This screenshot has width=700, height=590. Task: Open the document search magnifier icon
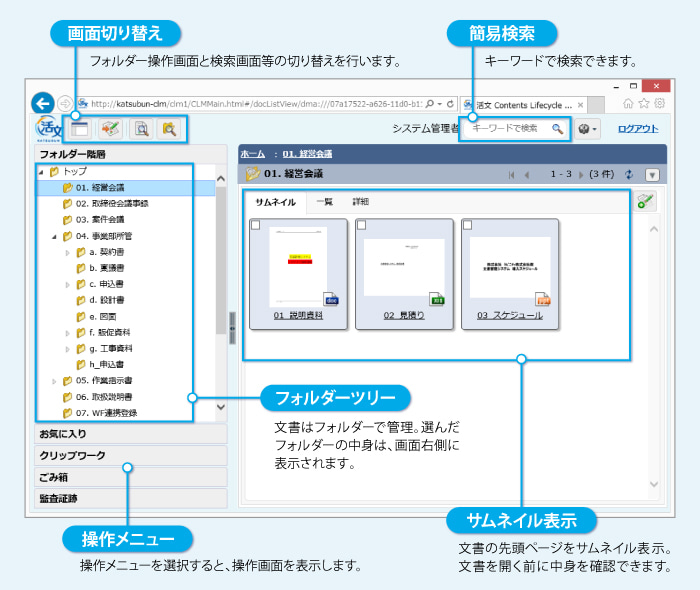point(141,128)
